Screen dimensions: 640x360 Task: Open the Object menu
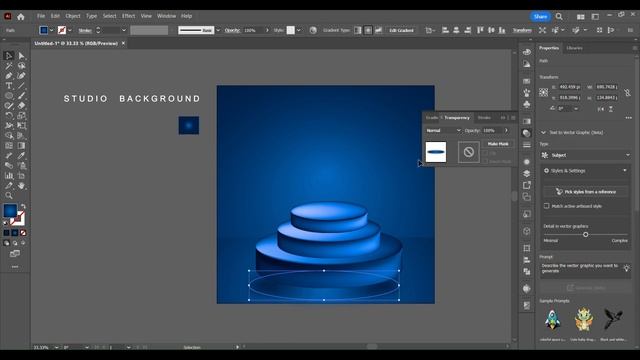[x=73, y=16]
